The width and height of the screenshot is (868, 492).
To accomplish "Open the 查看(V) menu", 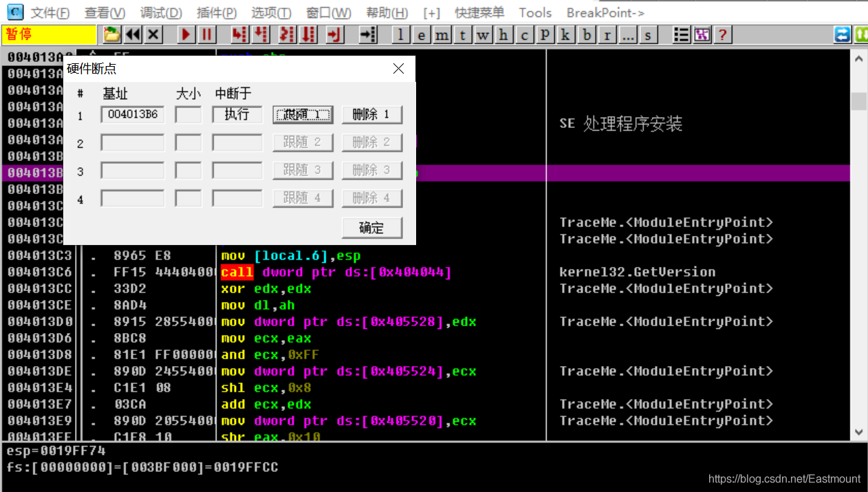I will pos(105,12).
